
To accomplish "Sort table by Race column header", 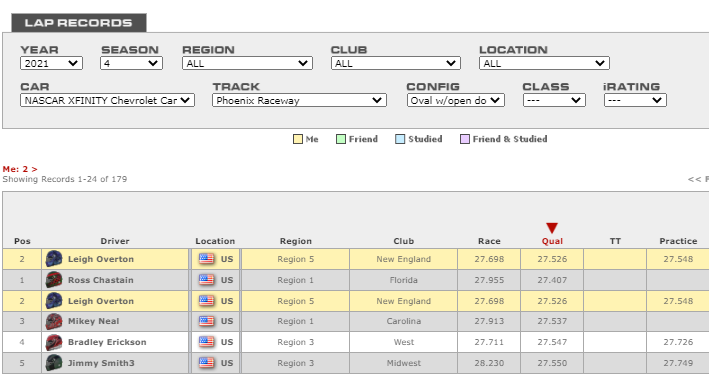I will click(489, 241).
